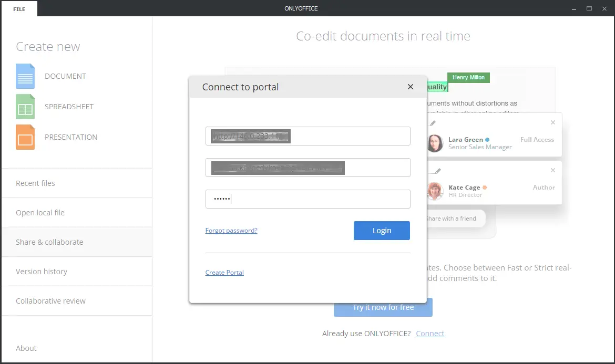Follow the Create Portal link
This screenshot has width=615, height=364.
(224, 272)
